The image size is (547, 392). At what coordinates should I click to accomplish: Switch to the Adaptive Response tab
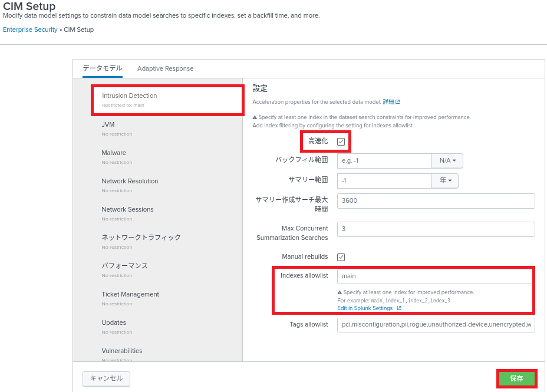pos(165,68)
